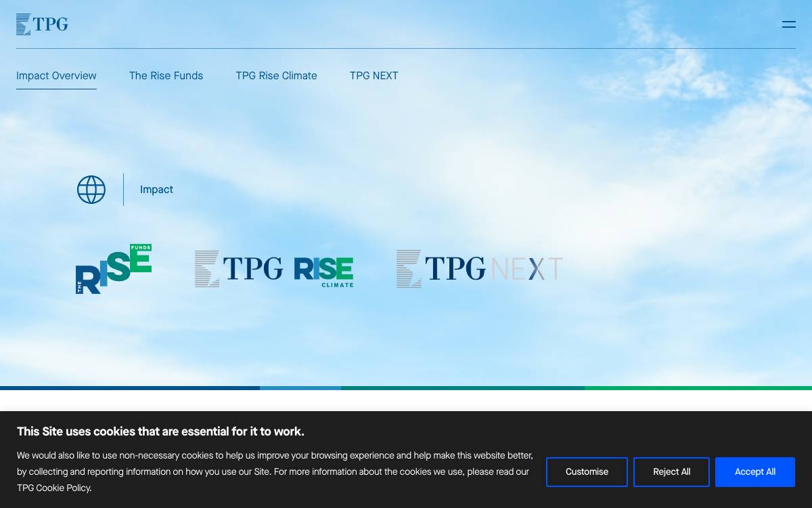The width and height of the screenshot is (812, 508).
Task: Open the TPG Rise Climate logo
Action: 274,269
